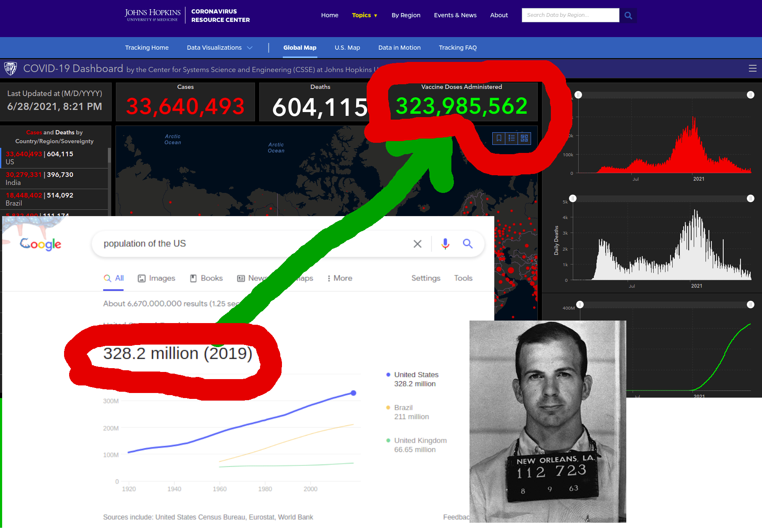Switch to Google Images results
Screen dimensions: 762x532
[156, 278]
